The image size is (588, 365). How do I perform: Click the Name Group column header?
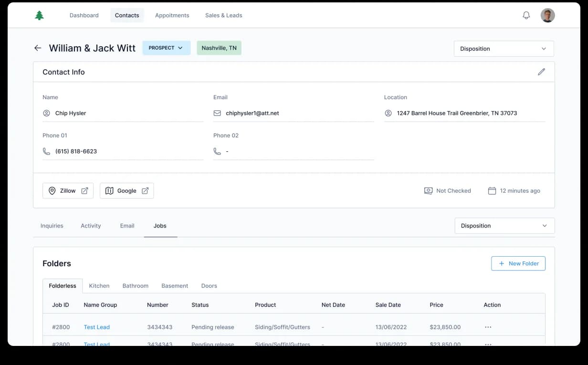coord(100,305)
